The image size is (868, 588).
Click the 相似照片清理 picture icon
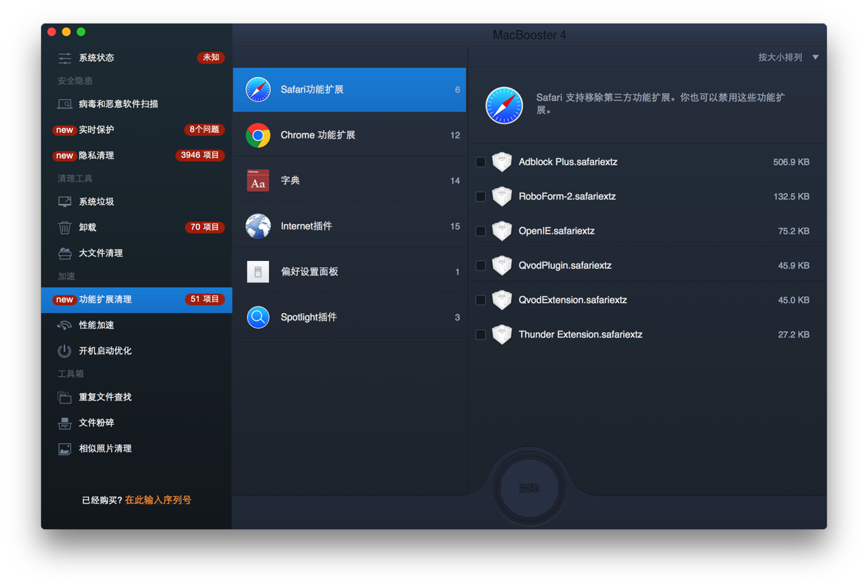65,449
